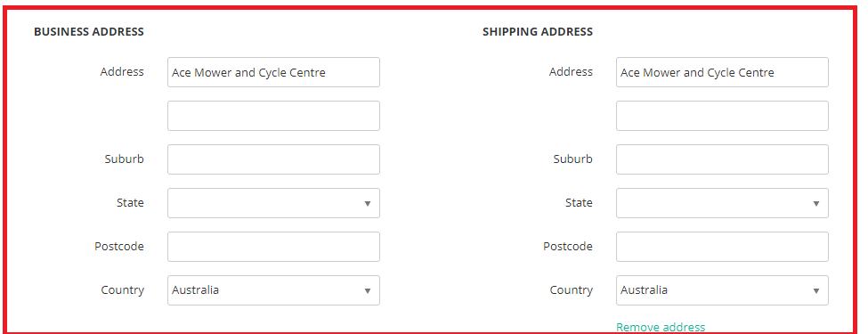Click the Suburb label under Business Address
Screen dimensions: 868x334
pos(124,159)
